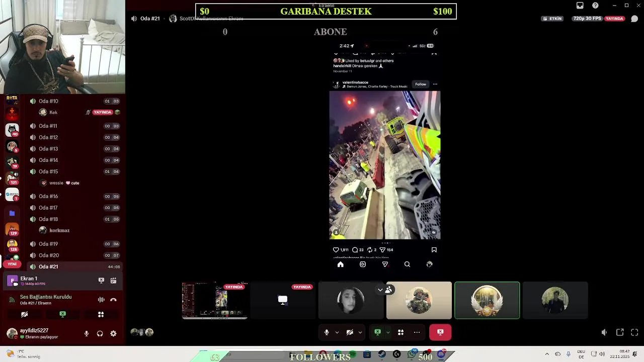Image resolution: width=644 pixels, height=362 pixels.
Task: Click the ETKİN badge in stream header
Action: pyautogui.click(x=552, y=19)
